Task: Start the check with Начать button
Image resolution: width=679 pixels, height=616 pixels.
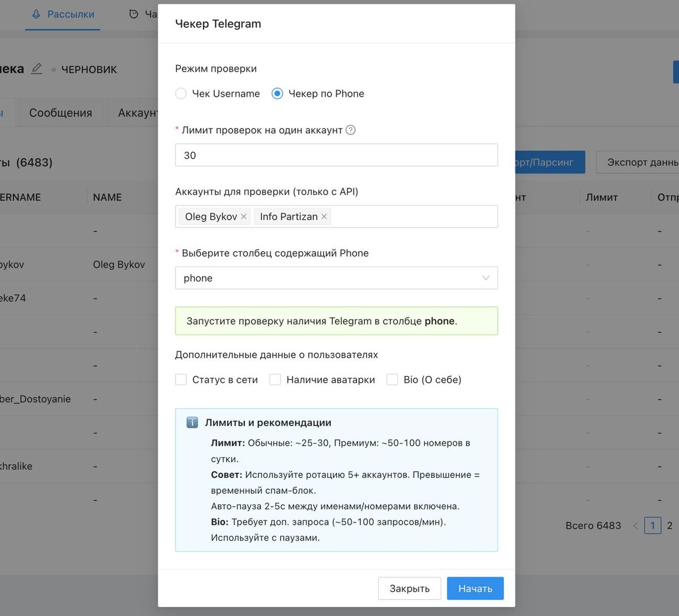Action: point(475,588)
